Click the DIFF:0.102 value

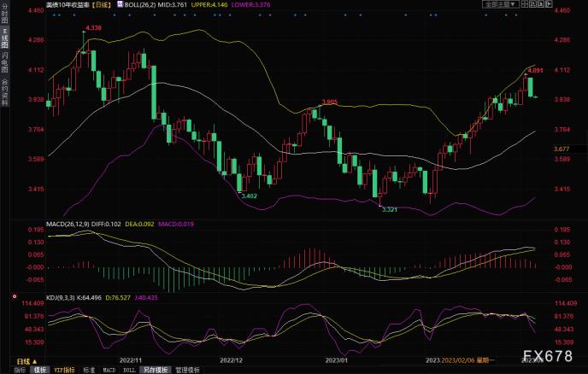coord(106,224)
